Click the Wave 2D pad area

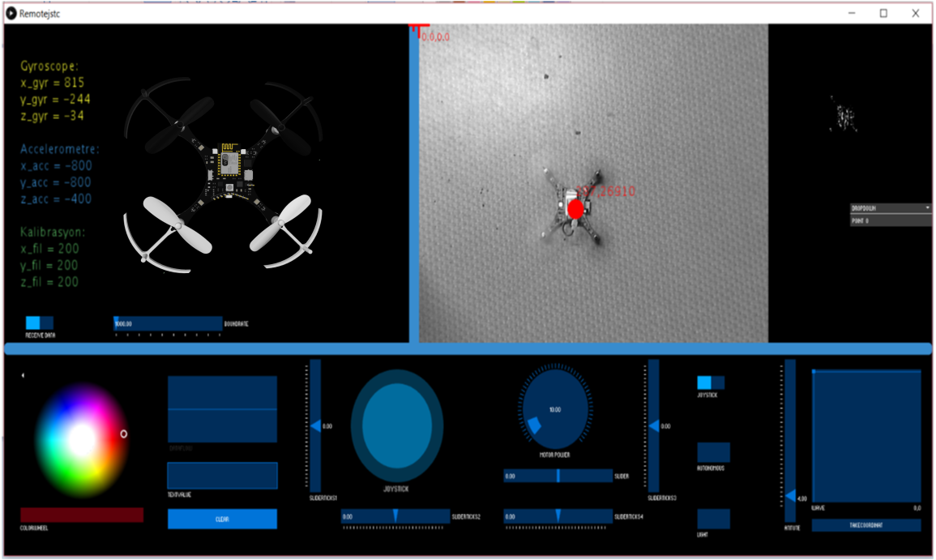(866, 437)
